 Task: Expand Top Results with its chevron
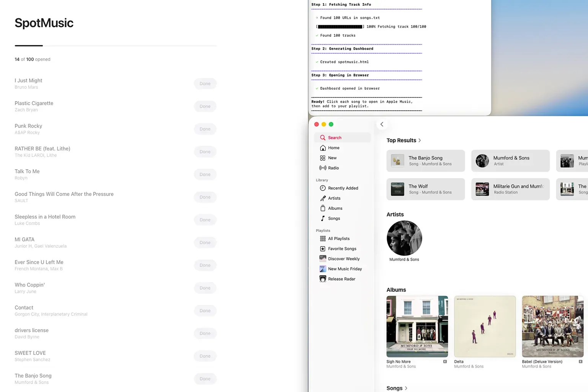point(420,140)
